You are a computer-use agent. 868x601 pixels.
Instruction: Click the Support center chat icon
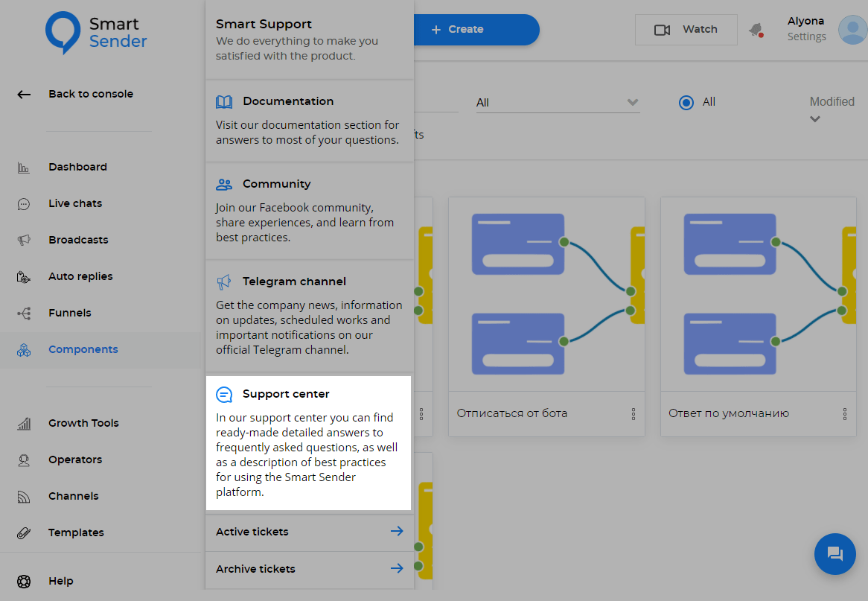[x=224, y=395]
